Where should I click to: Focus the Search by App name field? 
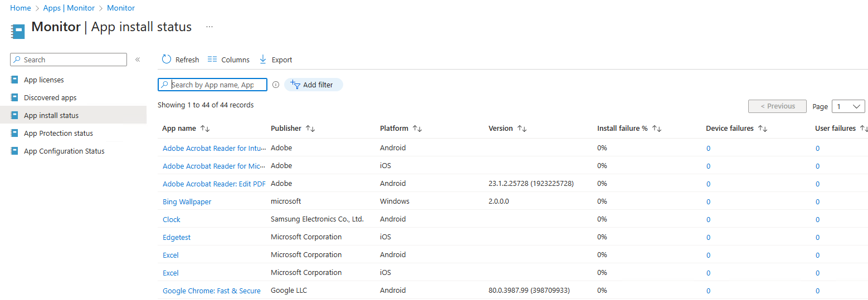click(212, 85)
